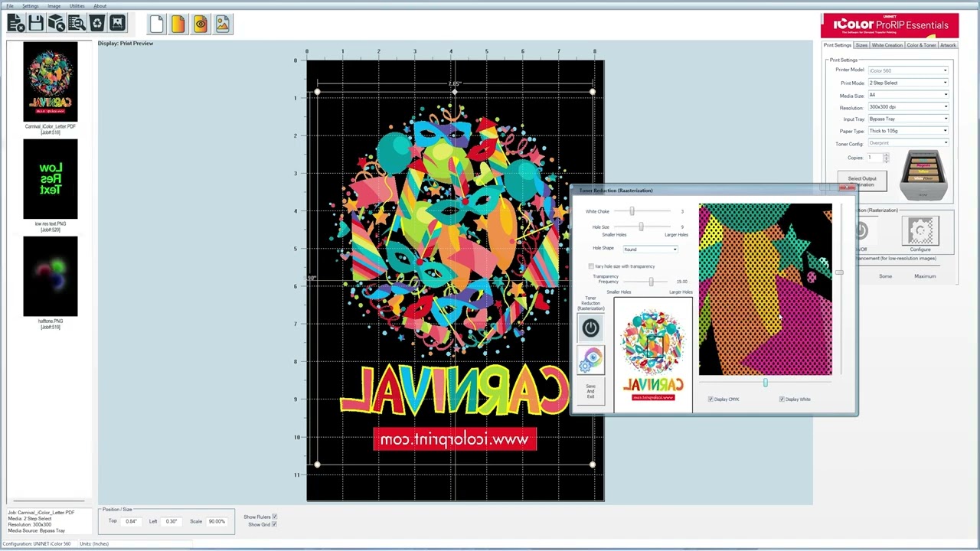Open the Paper Type dropdown
Viewport: 980px width, 551px height.
(908, 131)
